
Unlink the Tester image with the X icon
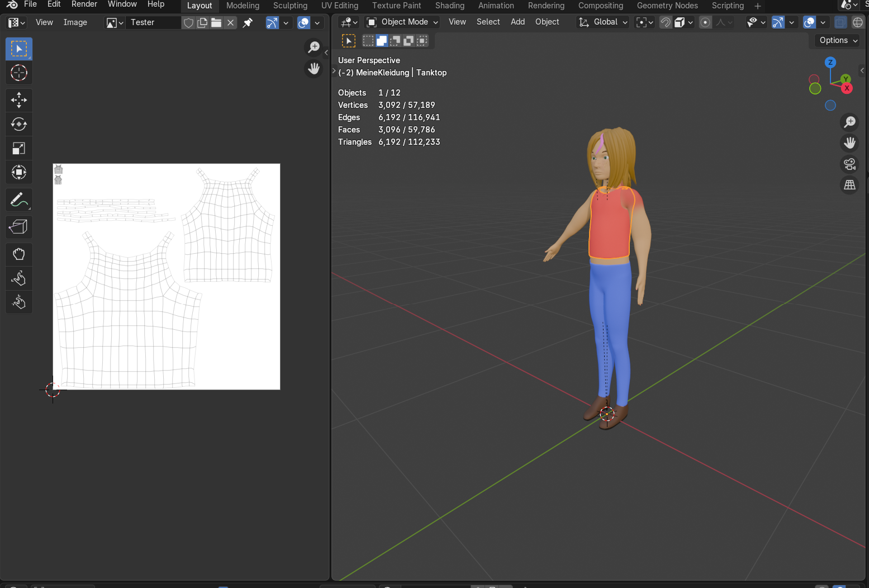pos(230,22)
